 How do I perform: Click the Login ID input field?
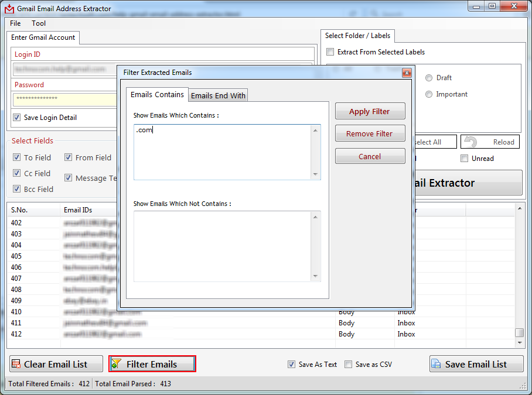pos(65,69)
